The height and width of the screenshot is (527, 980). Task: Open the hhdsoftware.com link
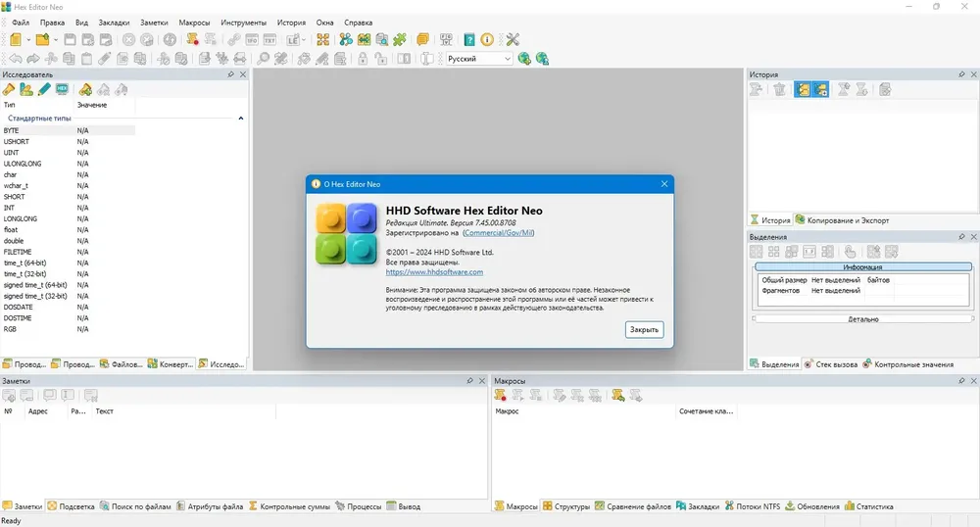click(x=434, y=272)
